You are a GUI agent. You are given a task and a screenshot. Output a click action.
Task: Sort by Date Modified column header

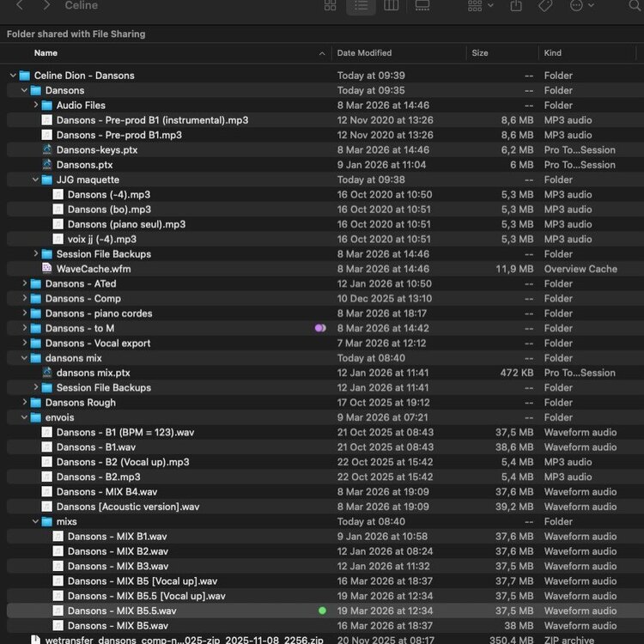[364, 53]
